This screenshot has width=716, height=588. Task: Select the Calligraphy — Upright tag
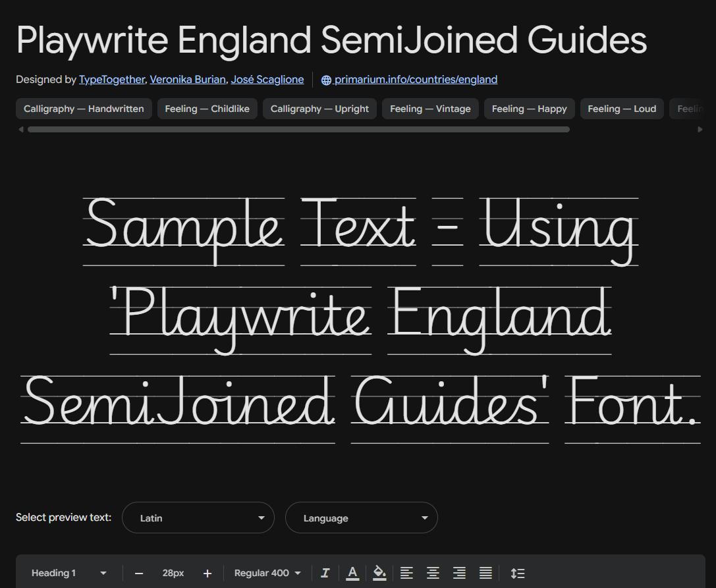pos(319,109)
